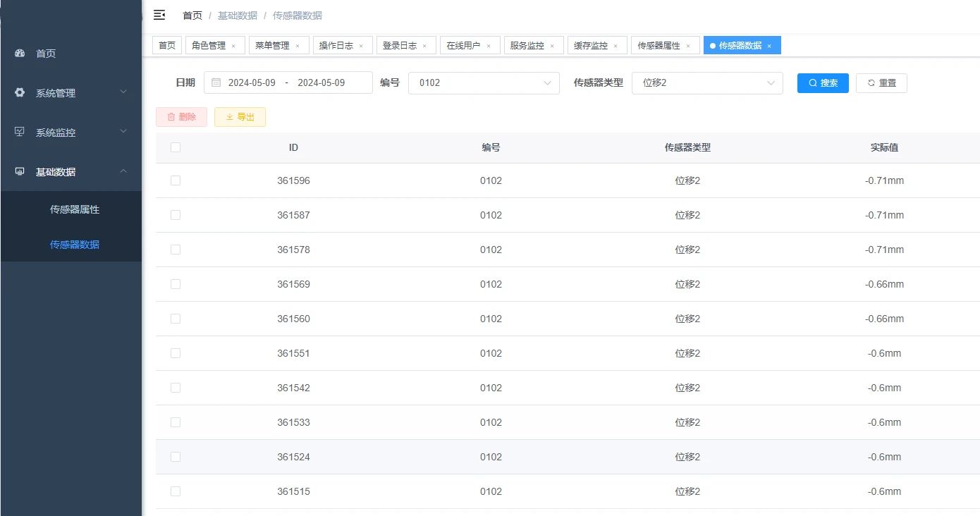Image resolution: width=980 pixels, height=516 pixels.
Task: Open the 编号 dropdown showing 0102
Action: pos(484,82)
